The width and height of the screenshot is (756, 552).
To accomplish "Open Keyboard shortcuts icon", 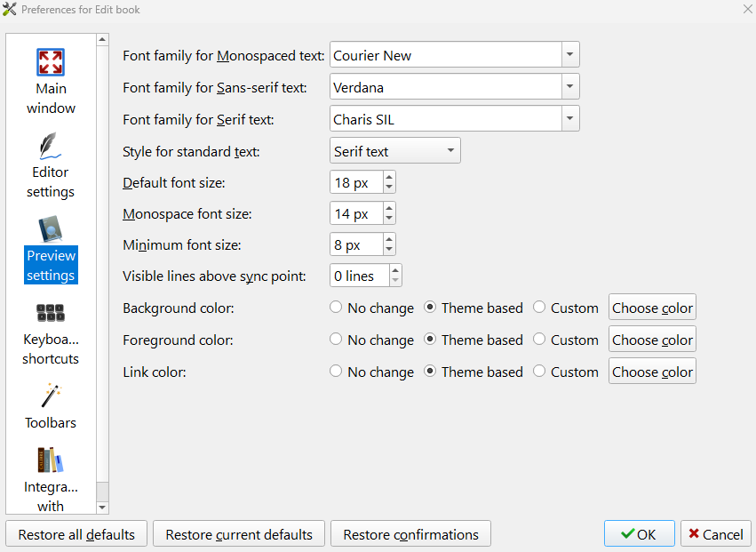I will (51, 313).
